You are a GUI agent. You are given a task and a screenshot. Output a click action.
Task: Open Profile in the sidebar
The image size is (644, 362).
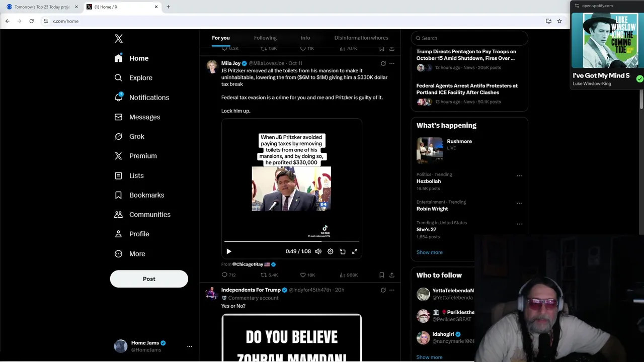132,234
